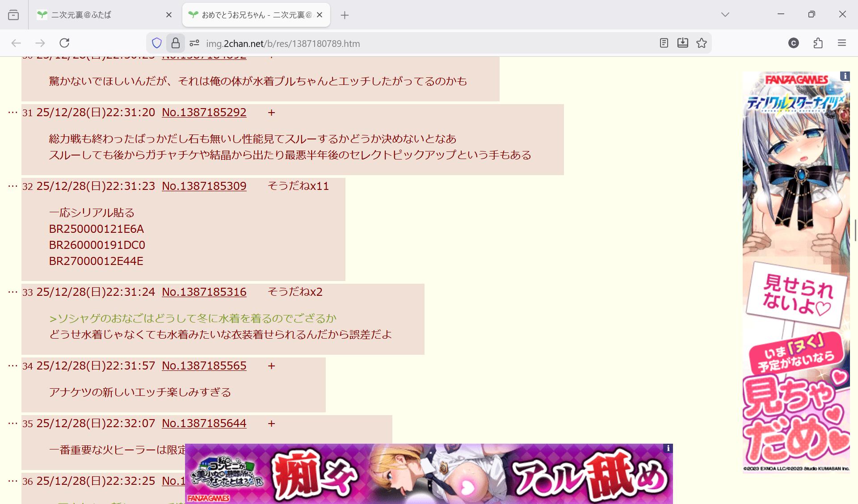Open the extensions puzzle icon
The width and height of the screenshot is (858, 504).
[x=818, y=43]
